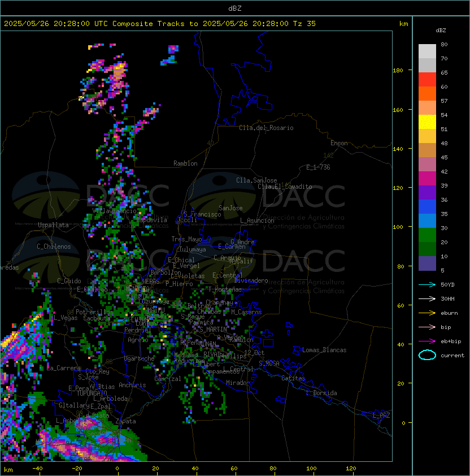The height and width of the screenshot is (476, 470).
Task: Click the white 30HM arrow in the legend
Action: click(427, 299)
